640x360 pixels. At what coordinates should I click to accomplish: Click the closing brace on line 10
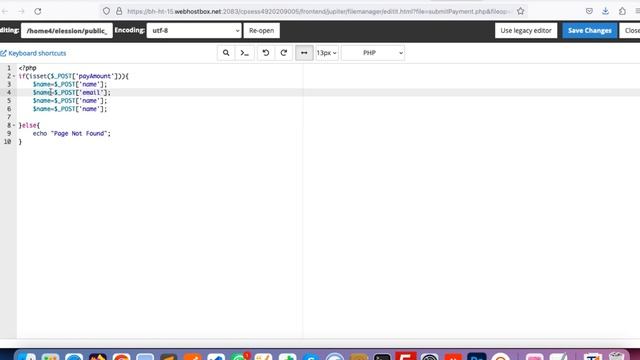[x=20, y=141]
